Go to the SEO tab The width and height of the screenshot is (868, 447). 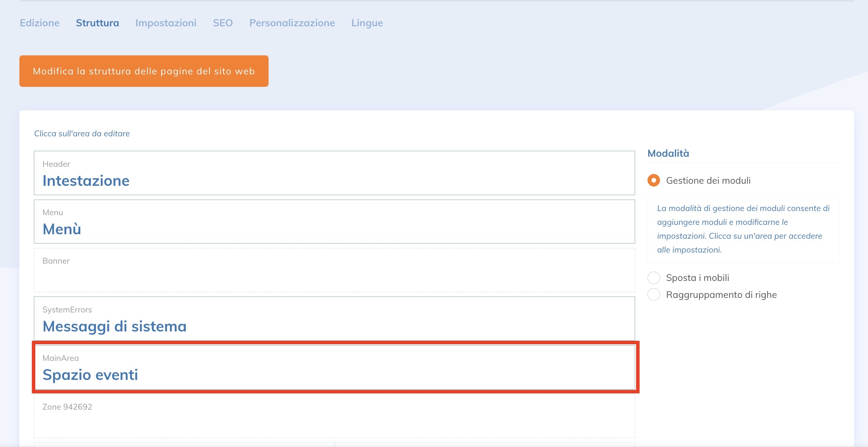tap(223, 23)
